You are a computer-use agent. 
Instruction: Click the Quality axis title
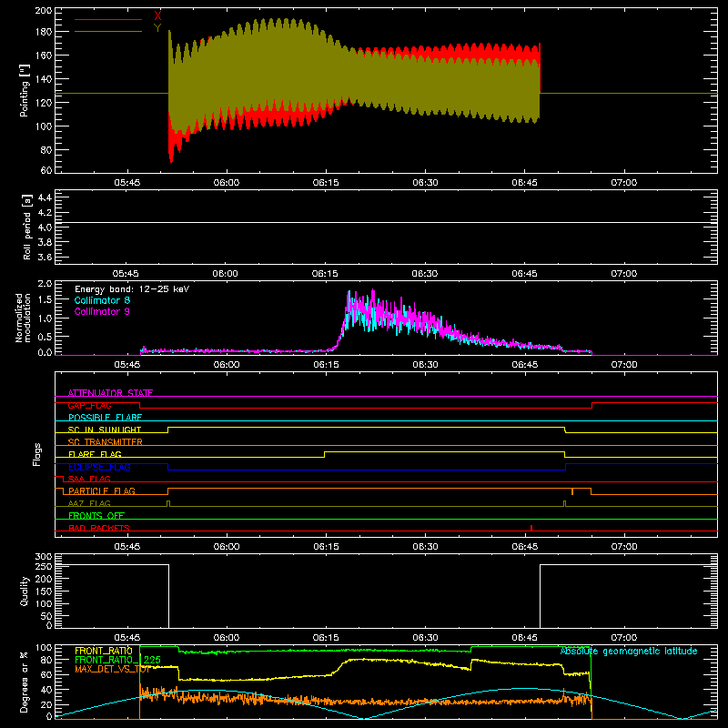[x=25, y=591]
